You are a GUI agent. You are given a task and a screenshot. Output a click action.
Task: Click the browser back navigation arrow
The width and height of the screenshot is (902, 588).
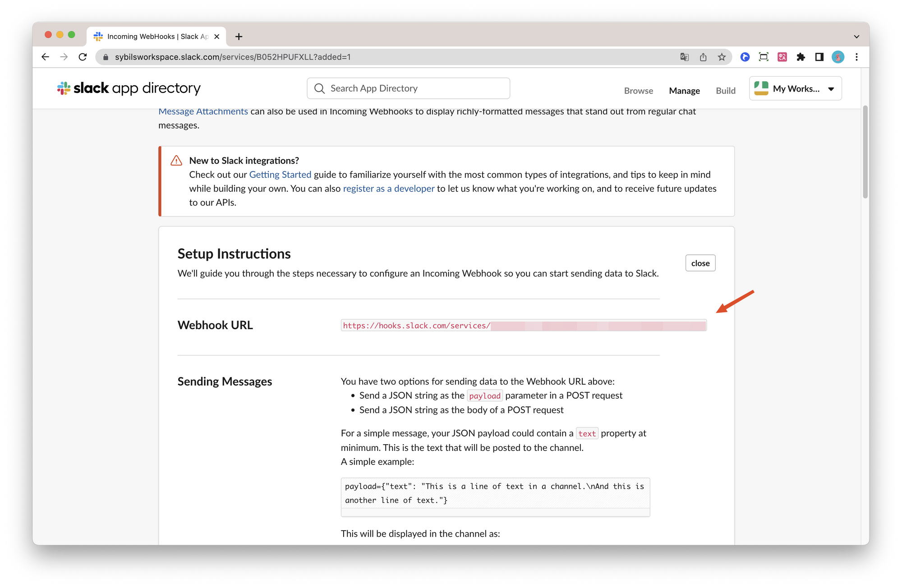pyautogui.click(x=45, y=57)
